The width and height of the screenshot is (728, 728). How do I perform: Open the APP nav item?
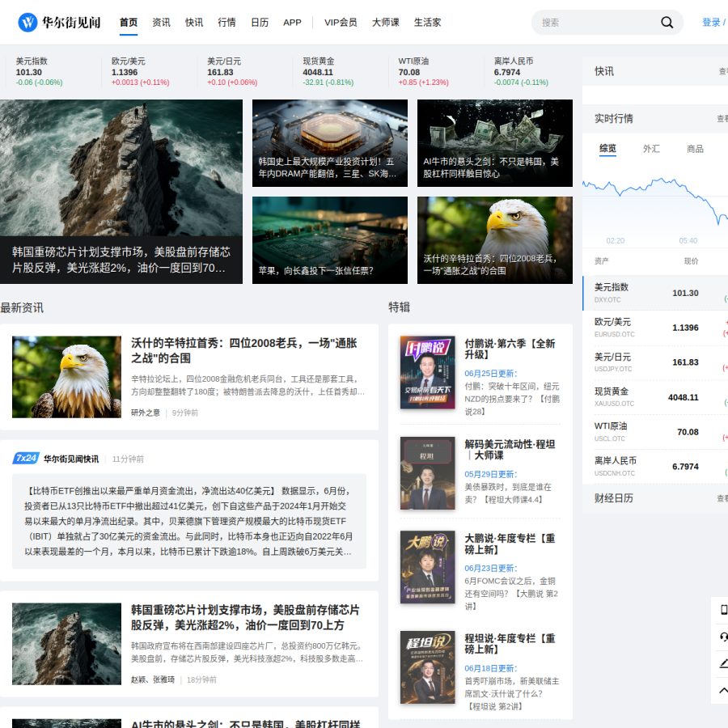[292, 23]
